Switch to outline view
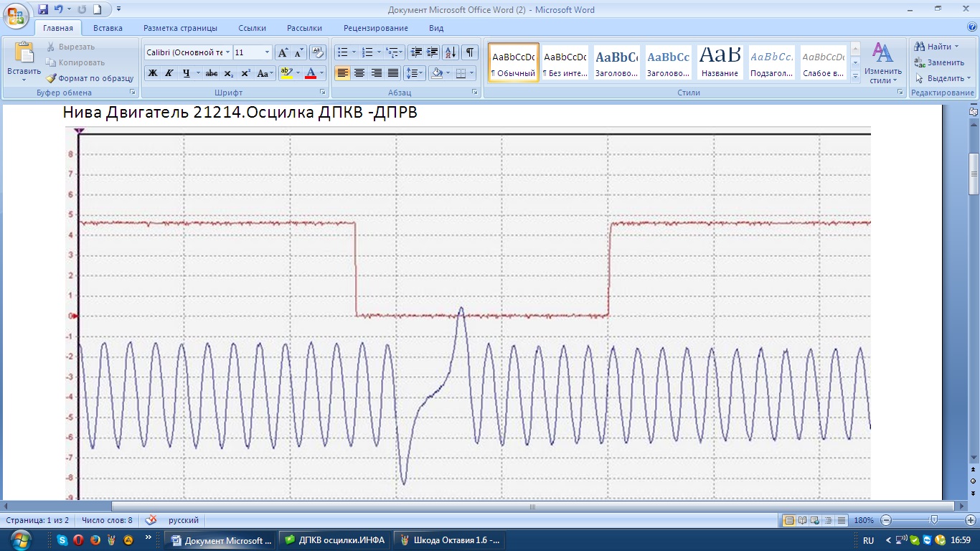 (828, 520)
